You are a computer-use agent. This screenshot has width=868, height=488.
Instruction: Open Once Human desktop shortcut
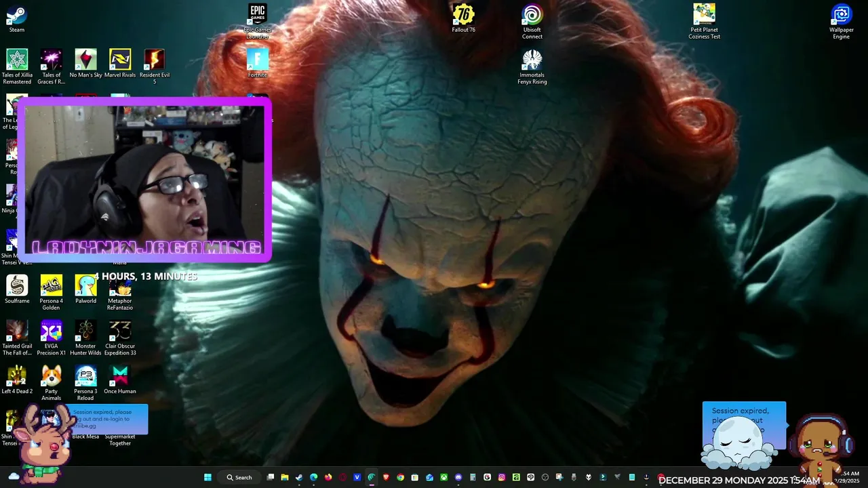click(120, 380)
